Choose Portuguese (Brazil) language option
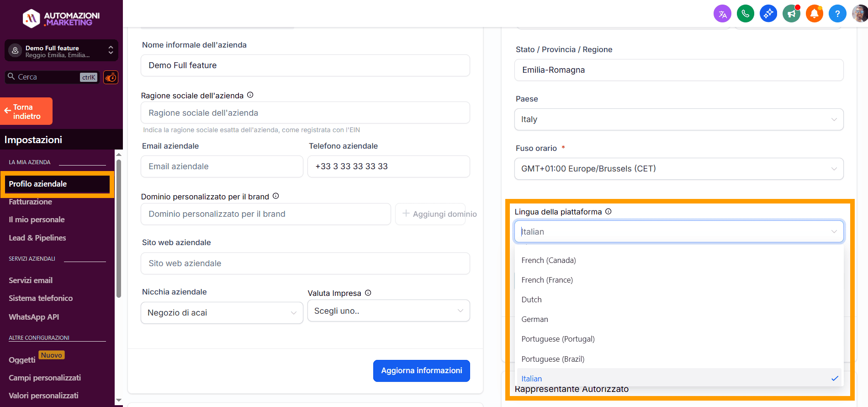Screen dimensions: 868x407 click(553, 359)
